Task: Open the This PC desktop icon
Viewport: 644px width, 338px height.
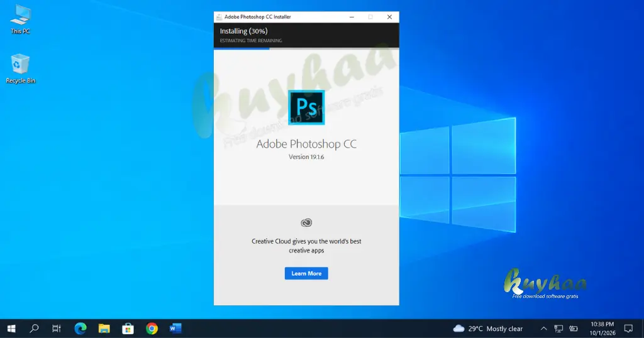Action: point(20,19)
